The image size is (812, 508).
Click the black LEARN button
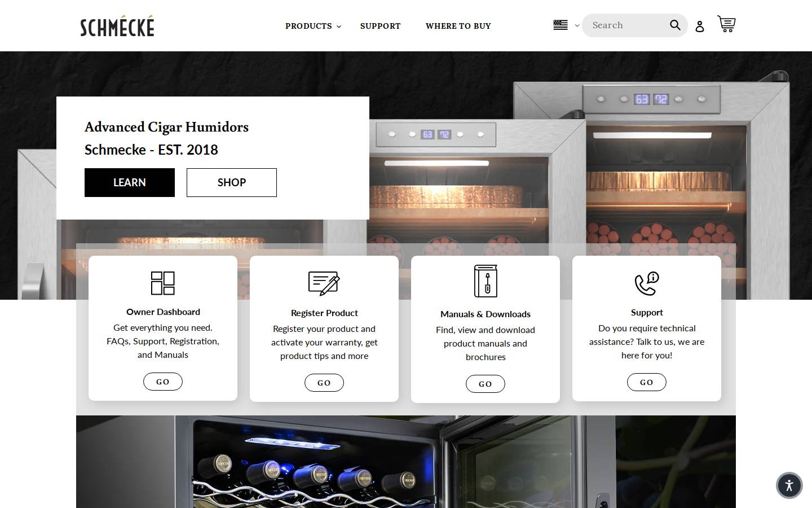click(x=130, y=182)
